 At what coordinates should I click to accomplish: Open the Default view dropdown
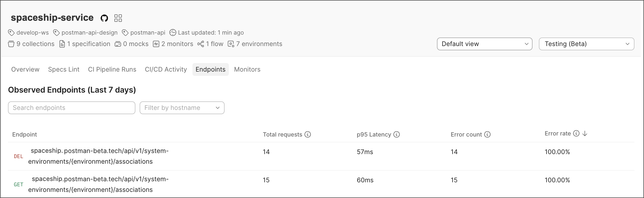coord(485,44)
